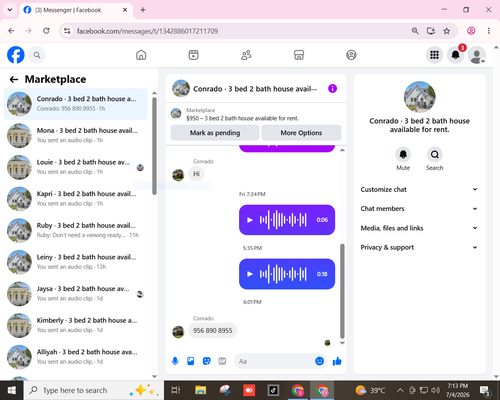The height and width of the screenshot is (400, 500).
Task: Click the 956 890 8955 message bubble
Action: click(213, 331)
